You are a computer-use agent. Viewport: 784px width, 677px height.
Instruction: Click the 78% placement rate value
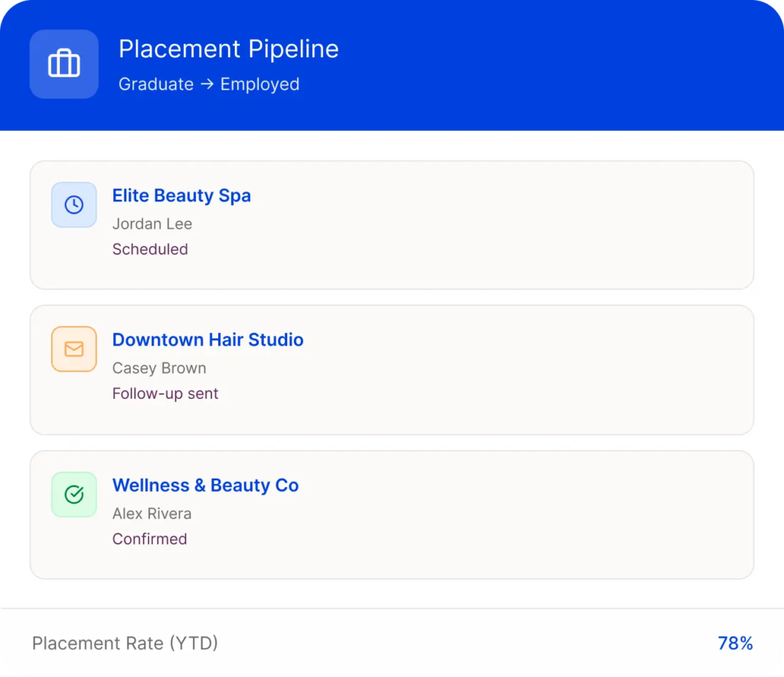(735, 643)
